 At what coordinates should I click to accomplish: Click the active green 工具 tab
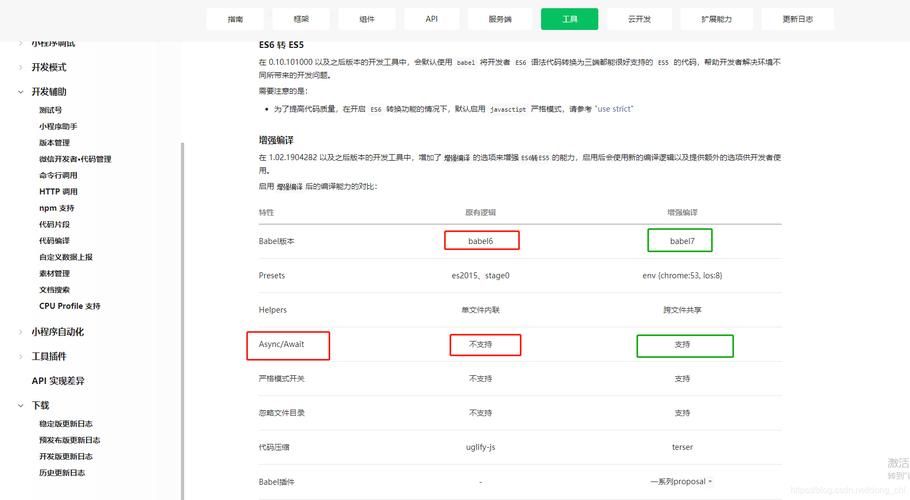coord(569,19)
